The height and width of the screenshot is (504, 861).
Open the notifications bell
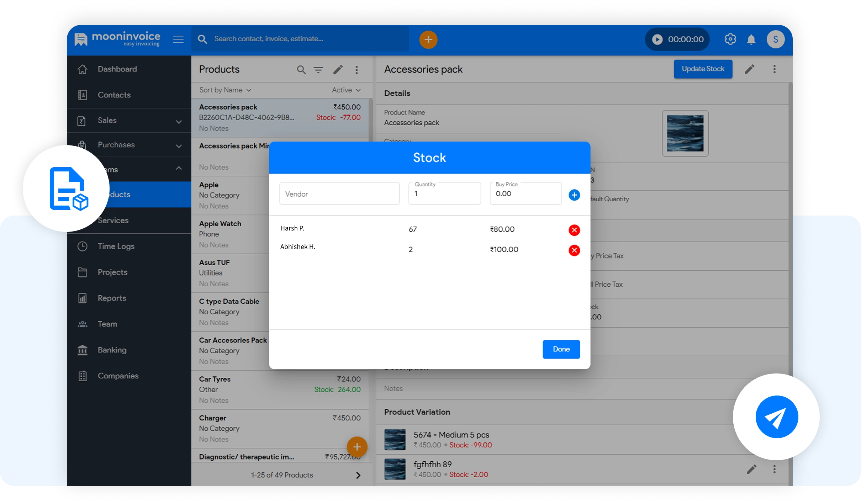(x=751, y=39)
